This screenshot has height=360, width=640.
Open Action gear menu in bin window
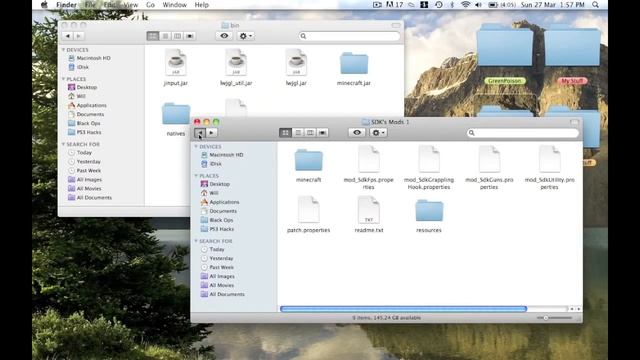(245, 36)
